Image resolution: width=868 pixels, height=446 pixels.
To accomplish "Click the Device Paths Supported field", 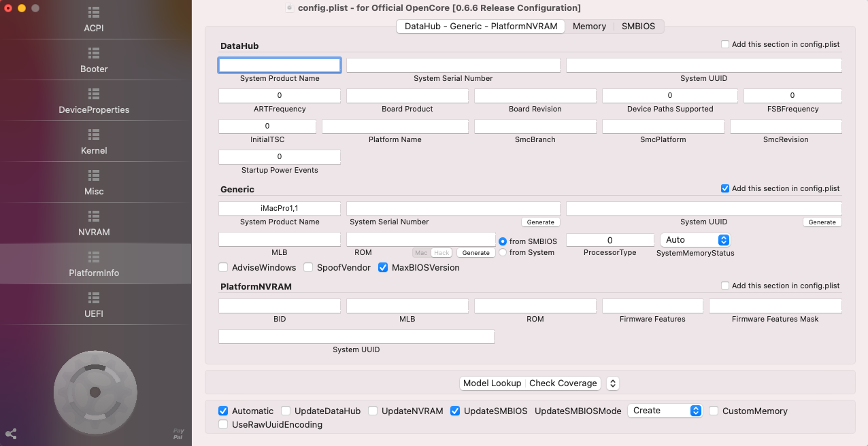I will pyautogui.click(x=670, y=96).
